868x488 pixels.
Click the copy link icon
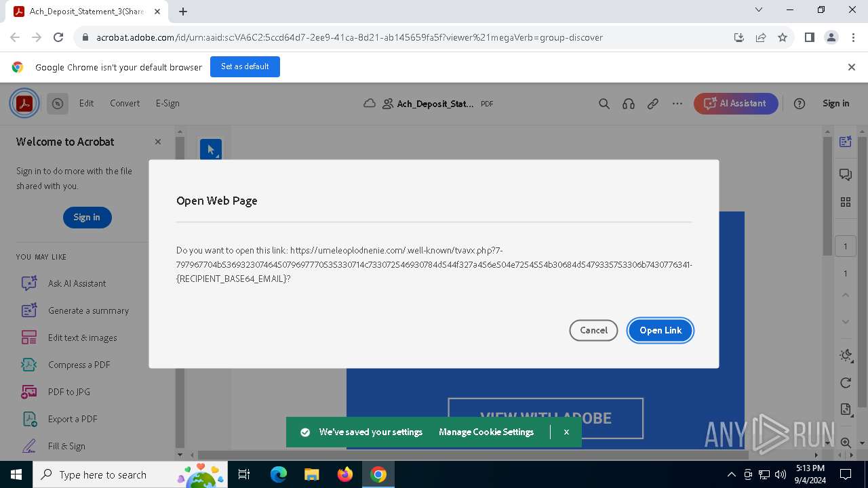coord(653,104)
